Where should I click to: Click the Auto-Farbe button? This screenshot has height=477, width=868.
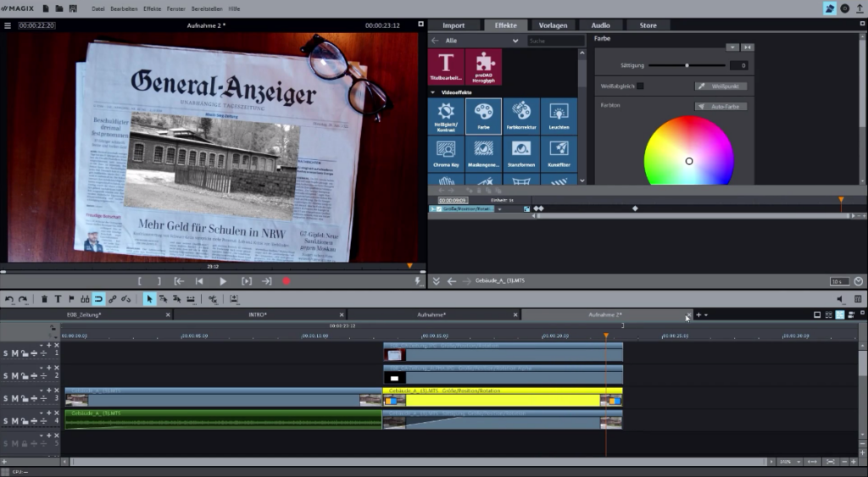[721, 106]
